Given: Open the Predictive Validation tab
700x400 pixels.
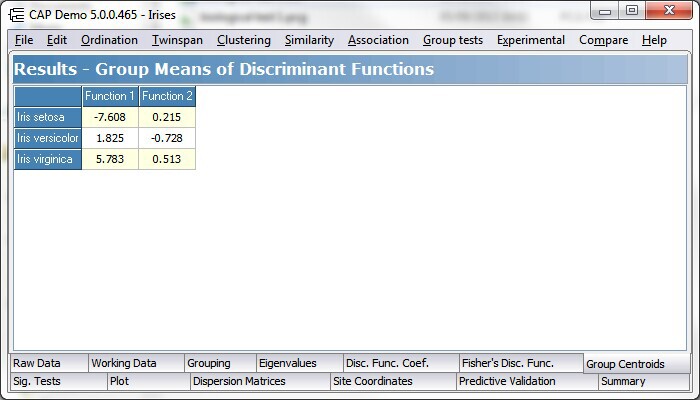Looking at the screenshot, I should [x=527, y=382].
